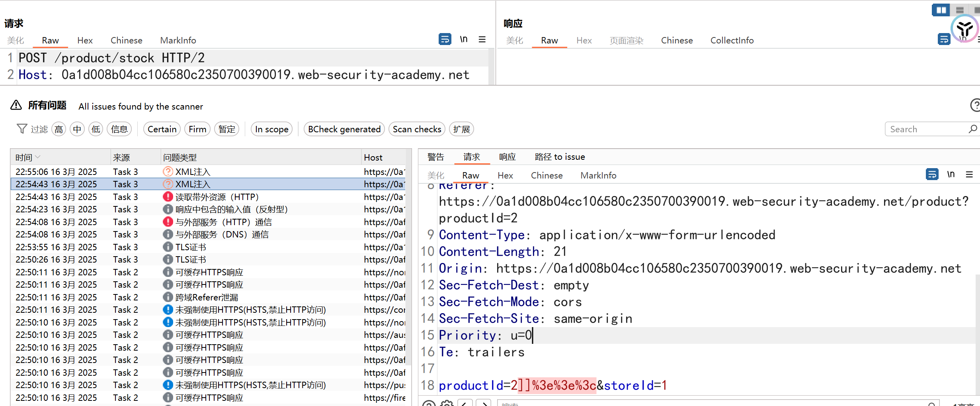
Task: Switch to the 警告 advisory tab
Action: [435, 157]
